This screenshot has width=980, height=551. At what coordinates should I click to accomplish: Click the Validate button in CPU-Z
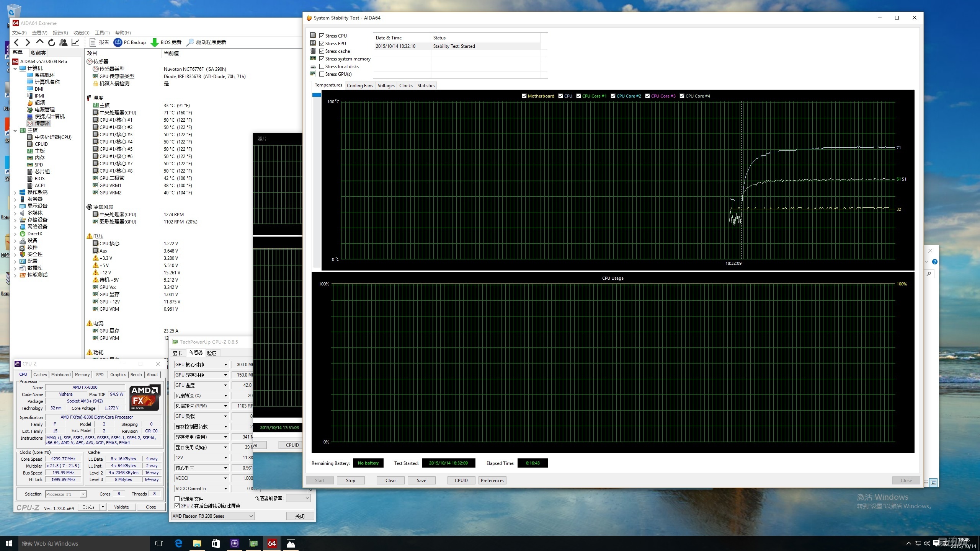121,507
